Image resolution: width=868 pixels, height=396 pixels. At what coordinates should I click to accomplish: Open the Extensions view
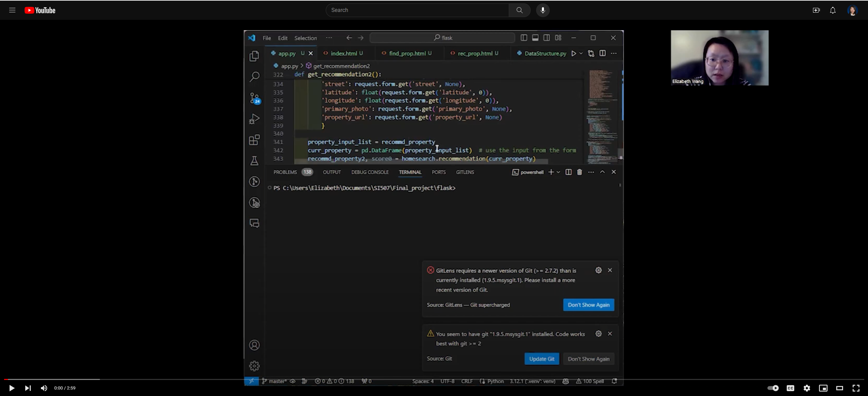[254, 140]
